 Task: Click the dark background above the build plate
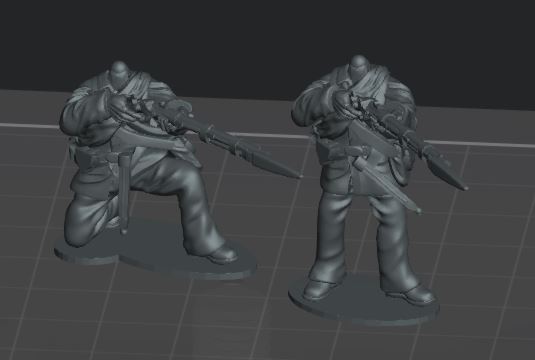266,41
